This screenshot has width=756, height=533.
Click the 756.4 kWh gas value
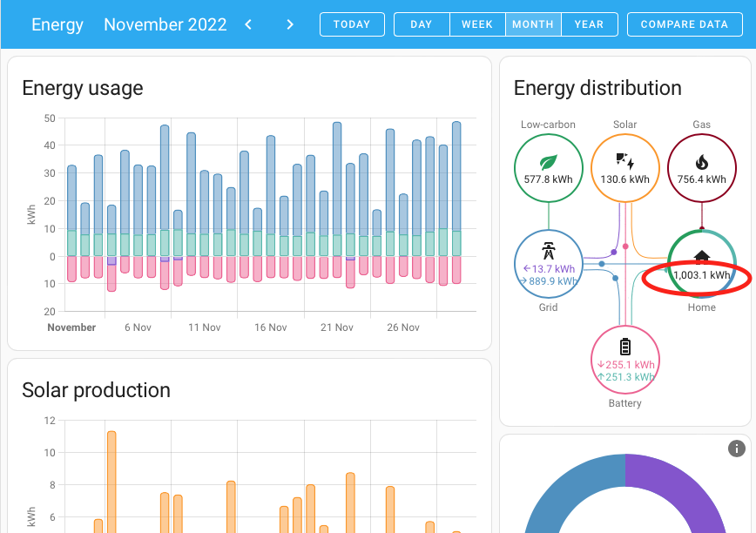[701, 179]
